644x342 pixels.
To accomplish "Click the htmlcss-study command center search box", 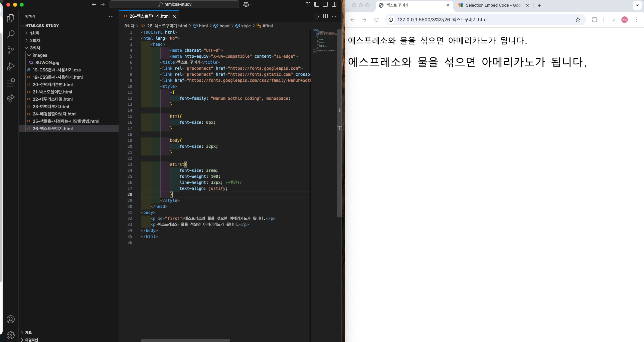I will 174,4.
